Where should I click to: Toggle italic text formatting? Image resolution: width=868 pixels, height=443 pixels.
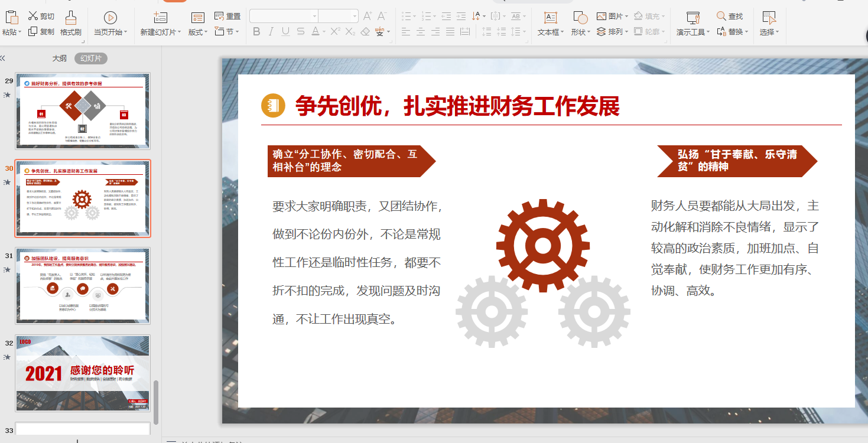pyautogui.click(x=271, y=32)
